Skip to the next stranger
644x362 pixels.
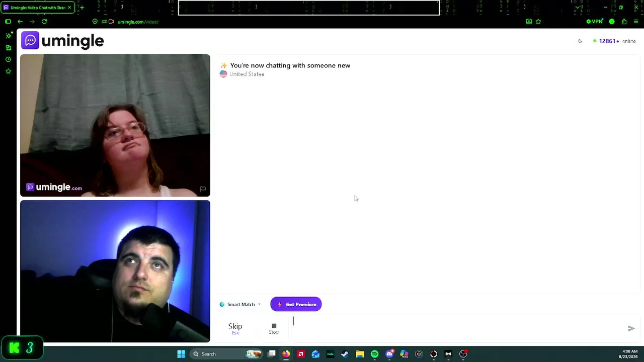pos(235,328)
